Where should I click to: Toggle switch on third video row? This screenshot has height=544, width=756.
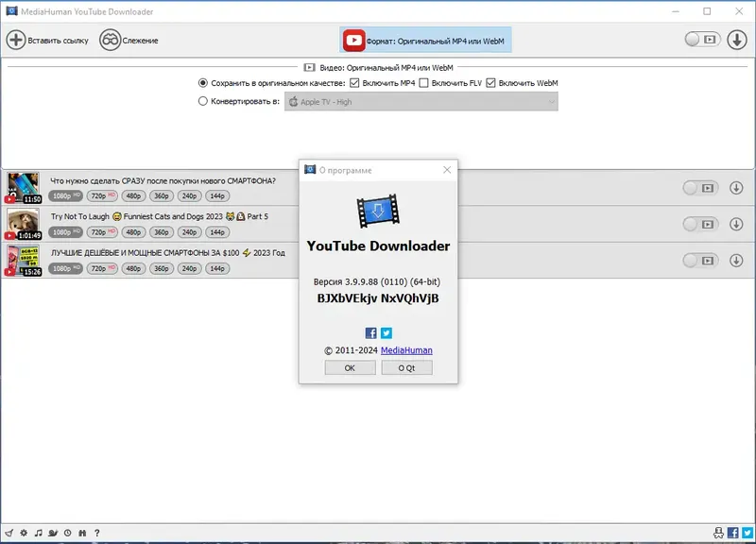pos(700,261)
